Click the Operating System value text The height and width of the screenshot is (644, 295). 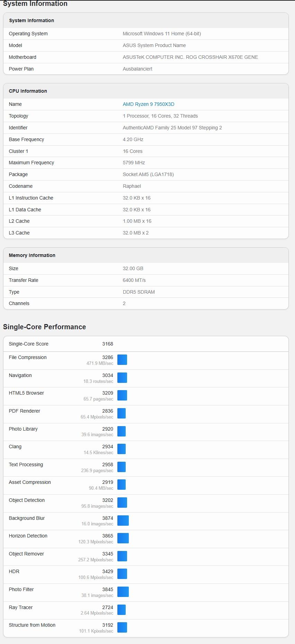pyautogui.click(x=162, y=34)
